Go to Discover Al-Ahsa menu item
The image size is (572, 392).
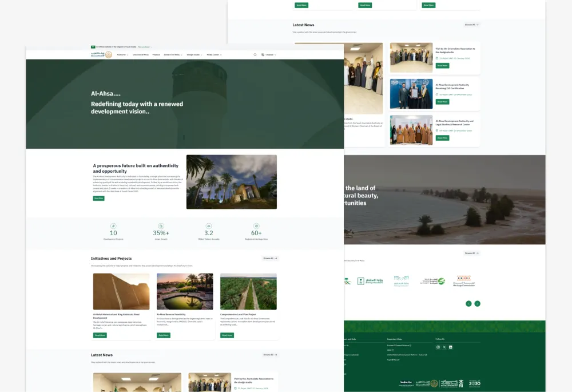coord(141,55)
